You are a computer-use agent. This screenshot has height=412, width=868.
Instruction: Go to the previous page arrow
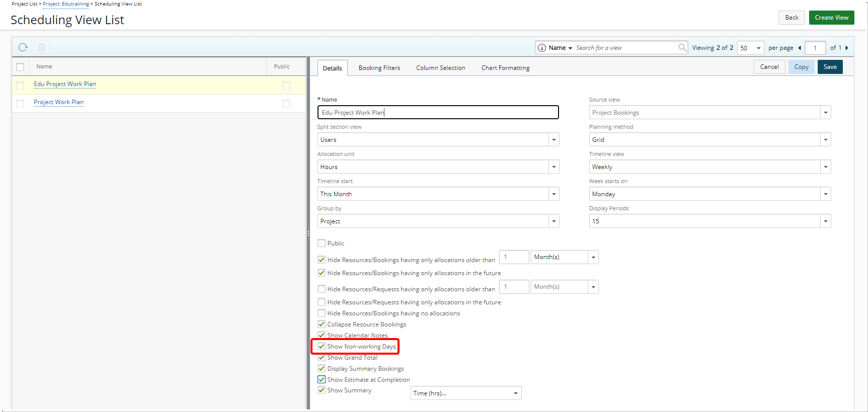[800, 48]
